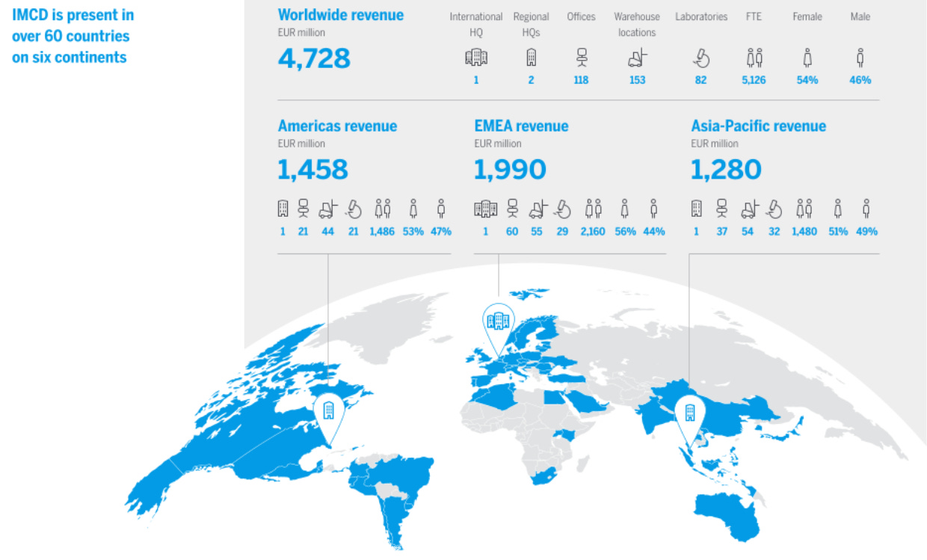The height and width of the screenshot is (560, 927).
Task: Click the Asia-Pacific regional HQ building icon
Action: click(x=697, y=208)
